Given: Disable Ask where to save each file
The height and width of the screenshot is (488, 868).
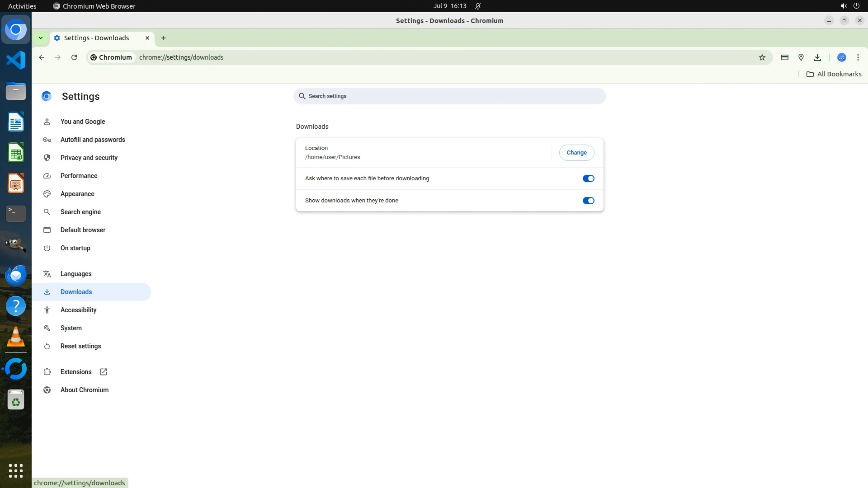Looking at the screenshot, I should coord(588,178).
